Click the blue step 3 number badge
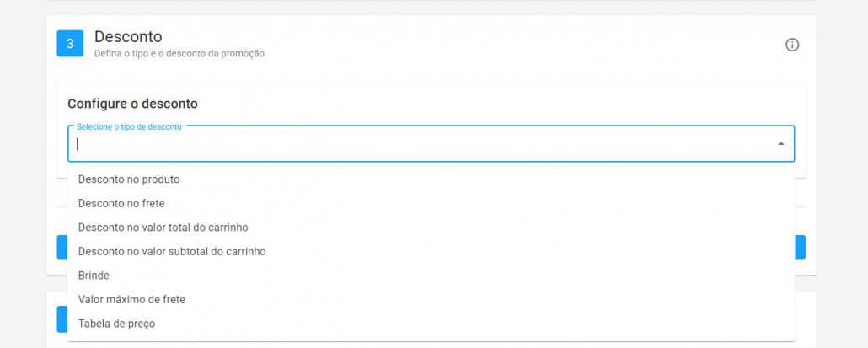868x348 pixels. tap(70, 43)
